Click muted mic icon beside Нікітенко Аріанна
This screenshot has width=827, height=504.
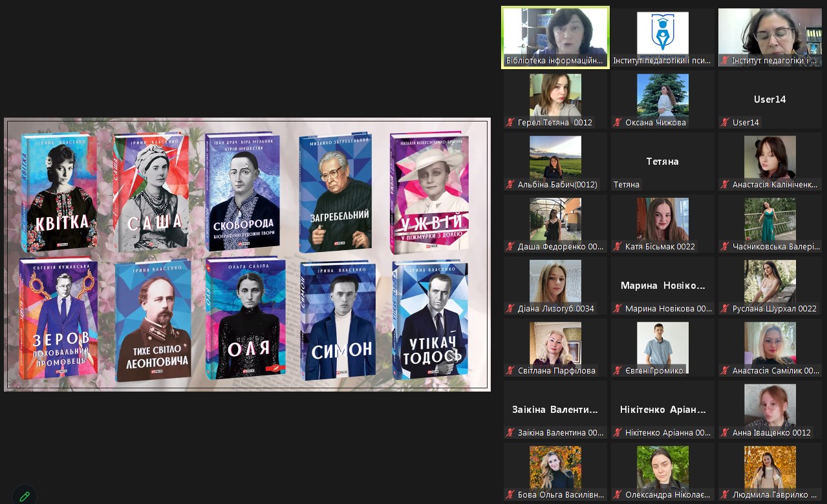click(618, 433)
